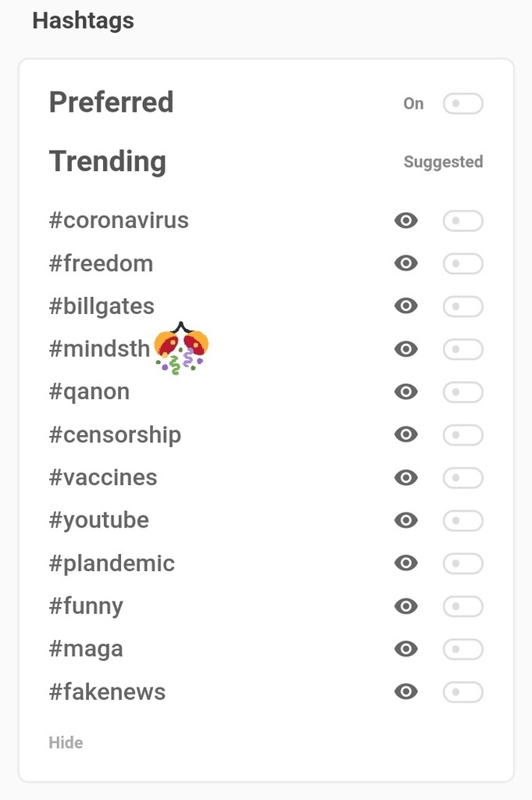Screen dimensions: 532x800
Task: Click the party popper emoji on #mindsth
Action: pos(181,348)
